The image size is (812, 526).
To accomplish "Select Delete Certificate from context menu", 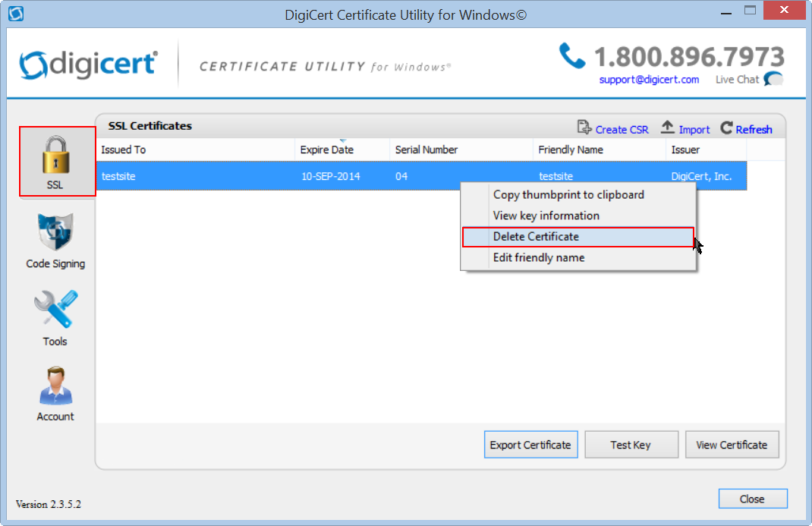I will tap(536, 237).
